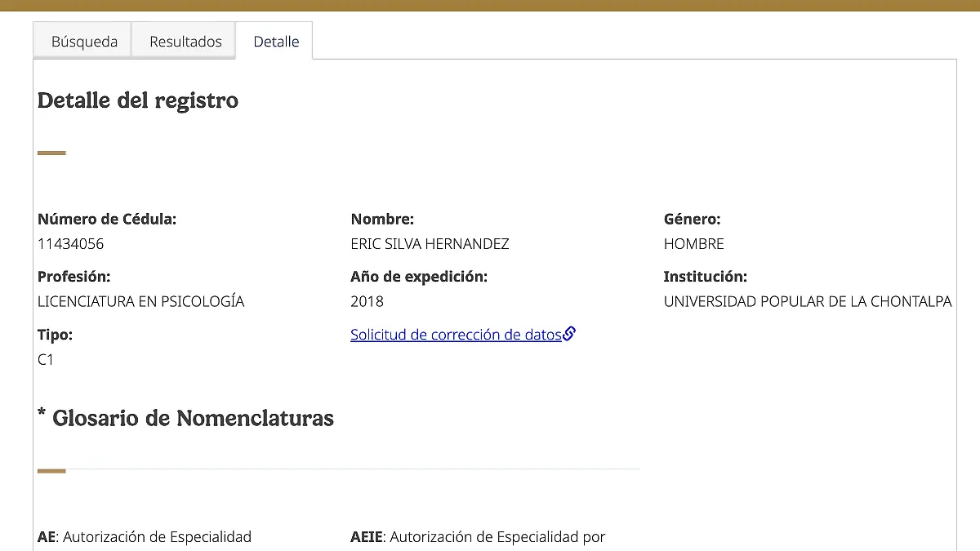Viewport: 980px width, 551px height.
Task: Click the AE Autorización de Especialidad entry
Action: [145, 536]
